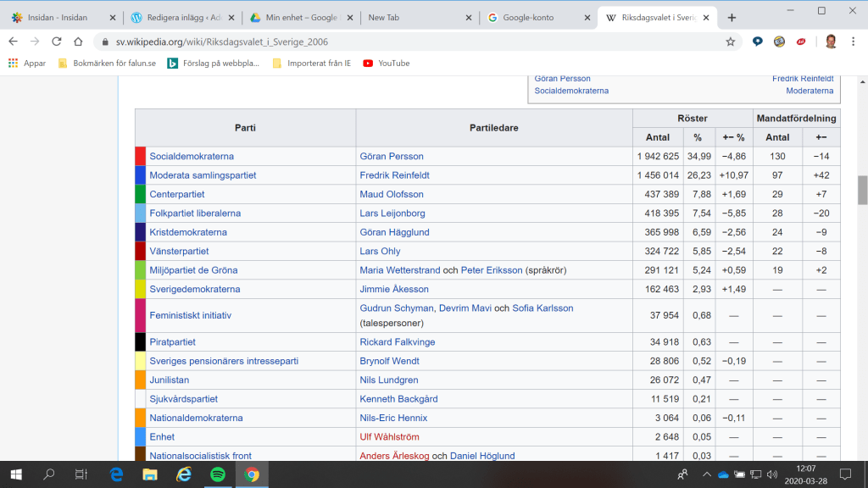
Task: Launch Microsoft Edge from the taskbar
Action: (116, 474)
